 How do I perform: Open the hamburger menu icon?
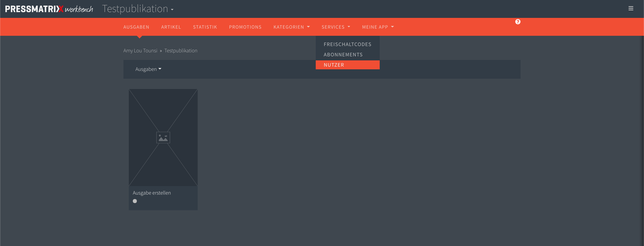[x=631, y=8]
